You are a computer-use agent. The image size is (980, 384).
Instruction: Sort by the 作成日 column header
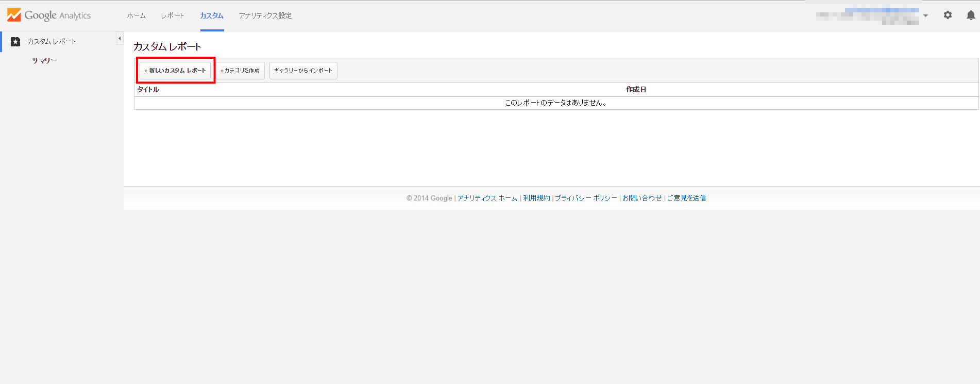(636, 90)
